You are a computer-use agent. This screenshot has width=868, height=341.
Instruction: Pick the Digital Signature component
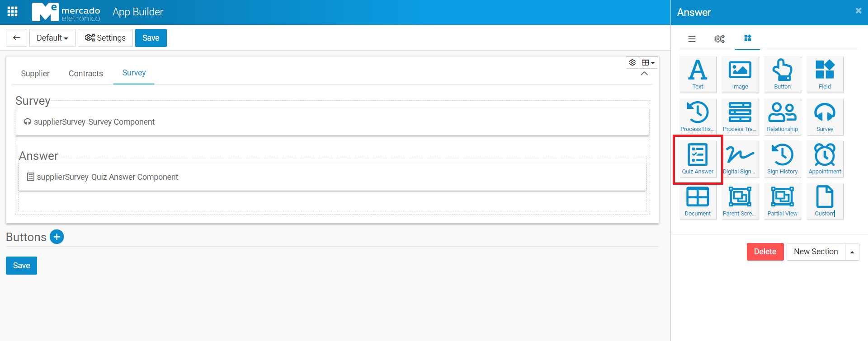point(740,159)
